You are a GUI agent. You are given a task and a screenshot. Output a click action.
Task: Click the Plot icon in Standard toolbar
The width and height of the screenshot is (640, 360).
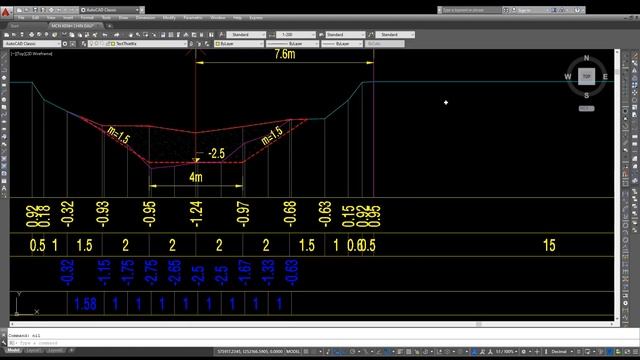click(31, 35)
